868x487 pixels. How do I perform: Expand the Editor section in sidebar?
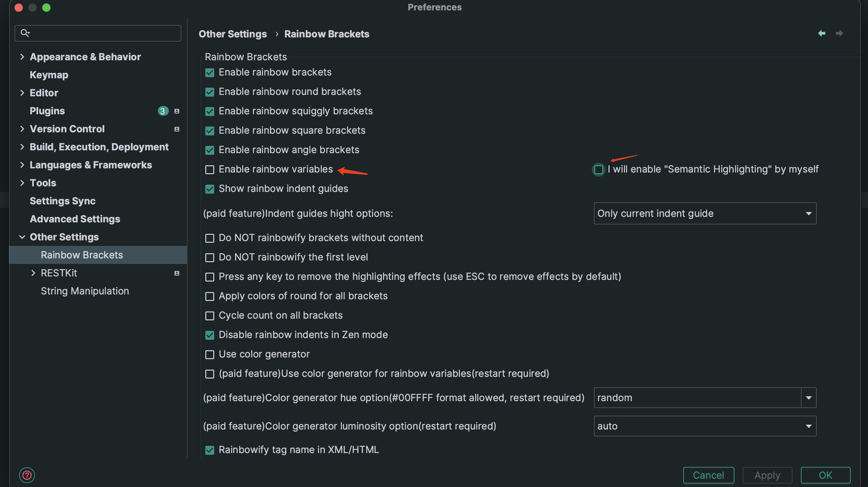point(22,92)
